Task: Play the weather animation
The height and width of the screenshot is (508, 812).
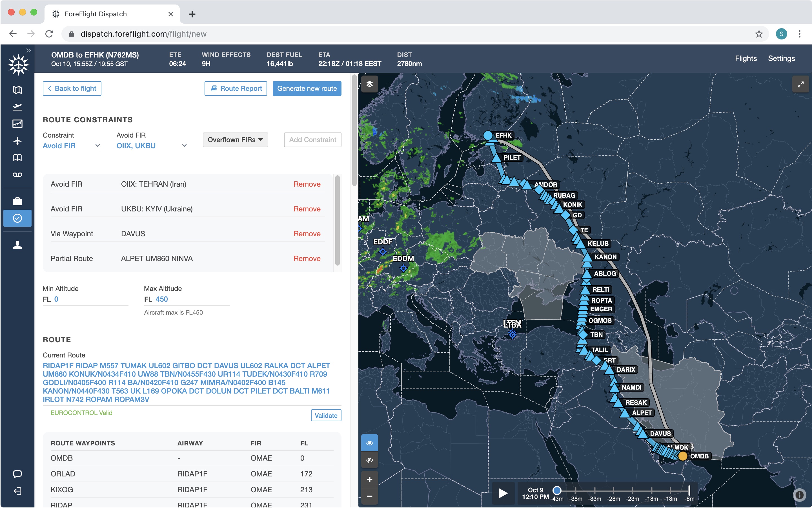Action: pyautogui.click(x=503, y=493)
